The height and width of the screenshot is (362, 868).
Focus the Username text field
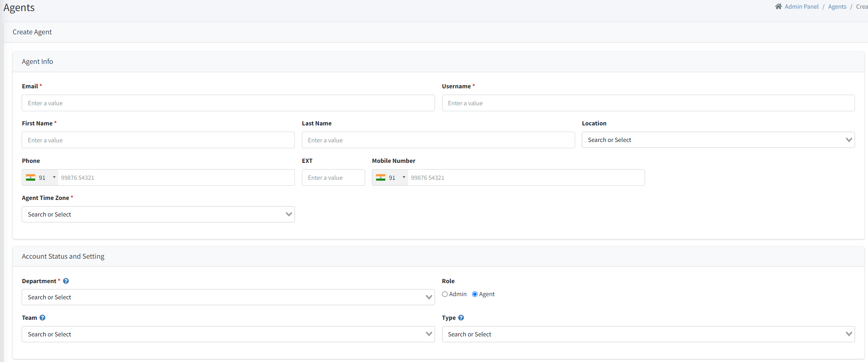click(x=648, y=103)
